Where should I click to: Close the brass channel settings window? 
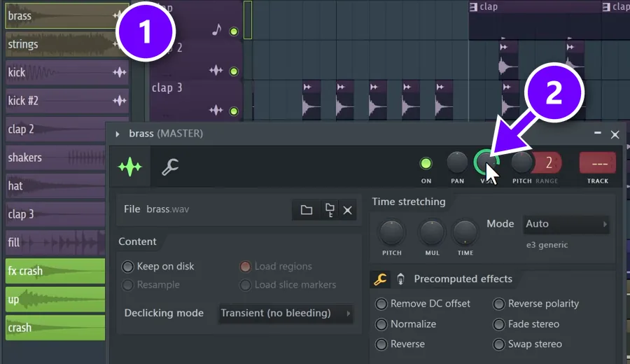point(615,134)
